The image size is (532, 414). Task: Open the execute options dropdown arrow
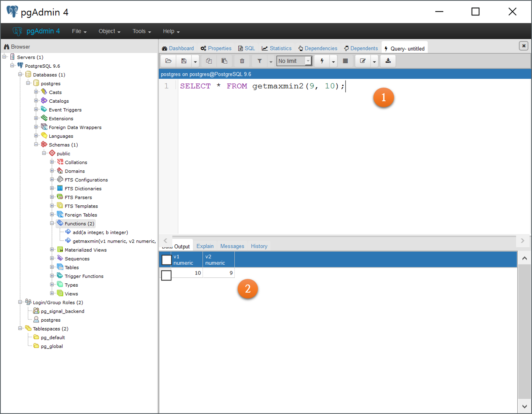333,61
